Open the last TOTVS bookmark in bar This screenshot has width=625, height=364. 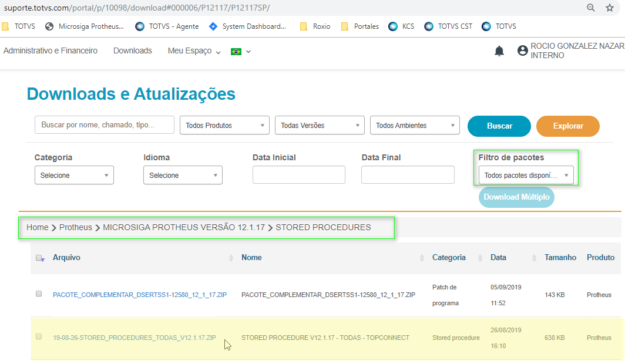[499, 26]
